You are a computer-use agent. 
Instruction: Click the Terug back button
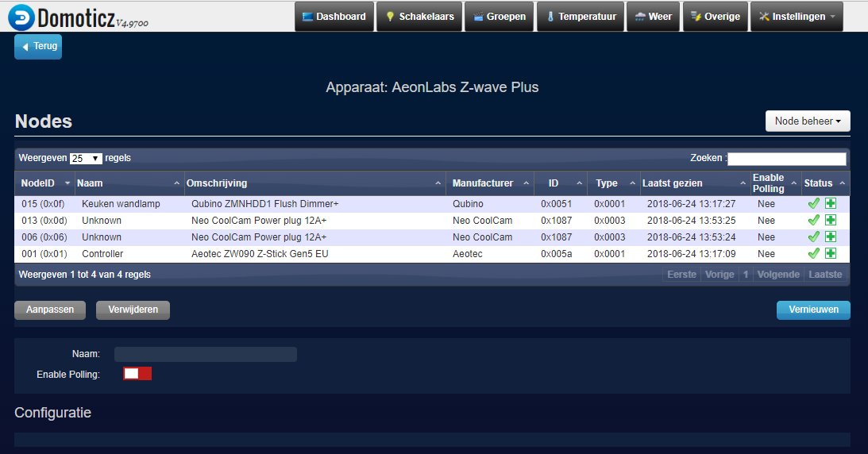click(38, 47)
